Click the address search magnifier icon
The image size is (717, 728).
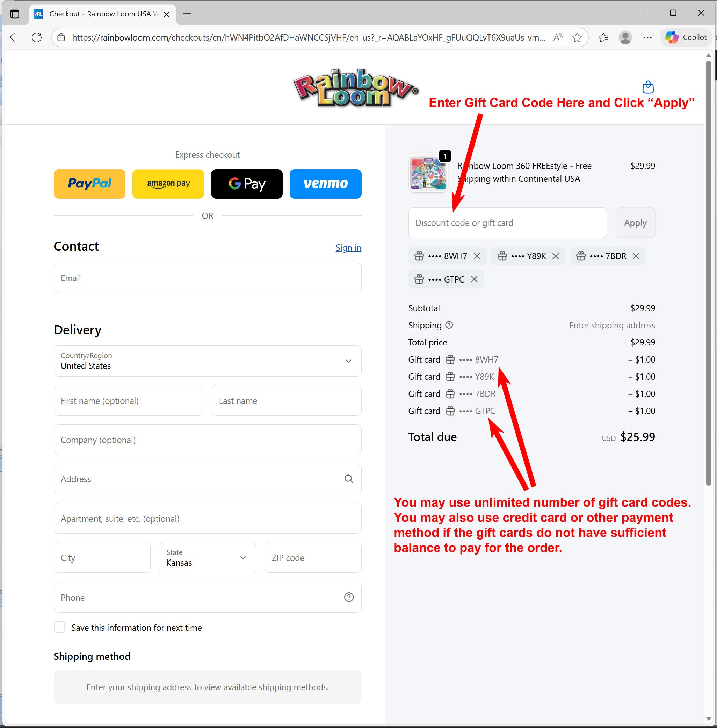349,479
